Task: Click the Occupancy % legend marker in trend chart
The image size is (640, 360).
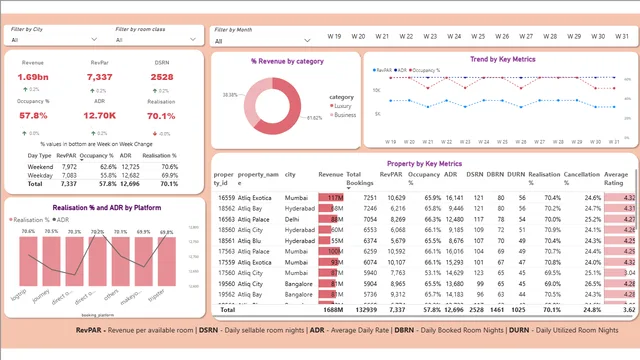Action: pos(410,70)
